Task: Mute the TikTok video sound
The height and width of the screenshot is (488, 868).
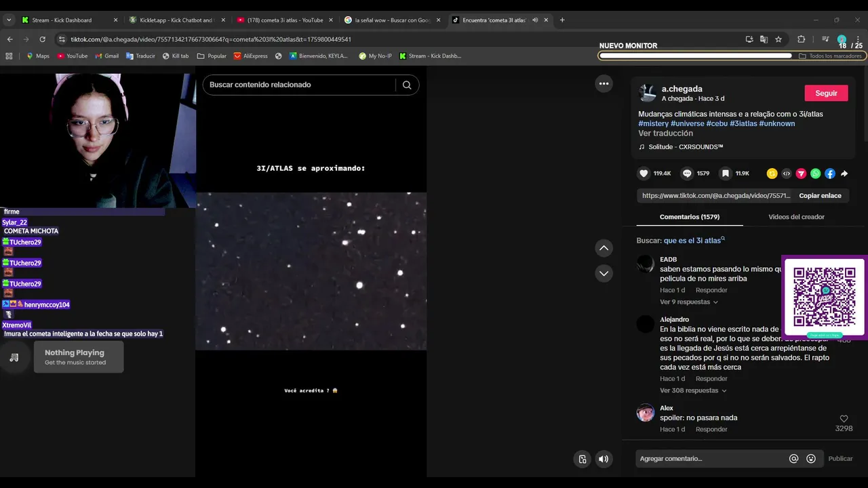Action: click(603, 459)
